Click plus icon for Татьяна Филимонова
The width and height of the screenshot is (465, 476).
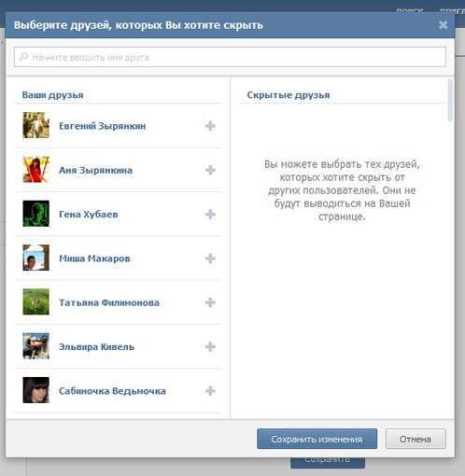click(210, 302)
